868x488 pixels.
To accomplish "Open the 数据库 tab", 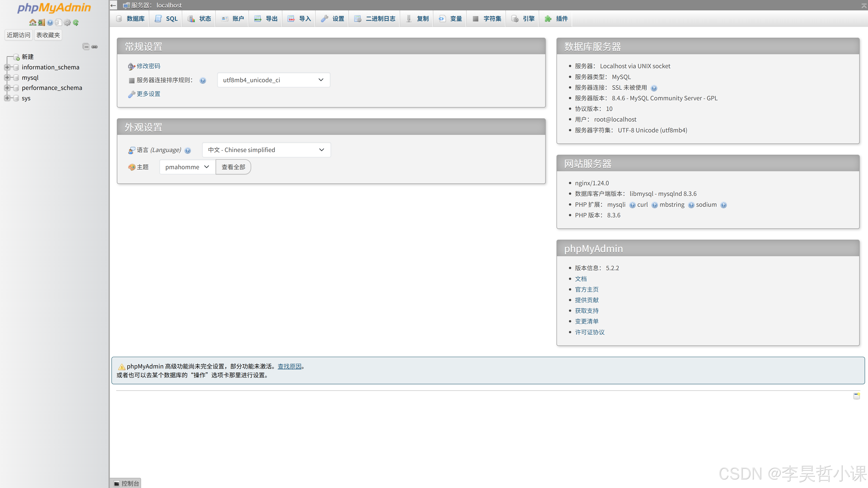I will click(x=130, y=19).
